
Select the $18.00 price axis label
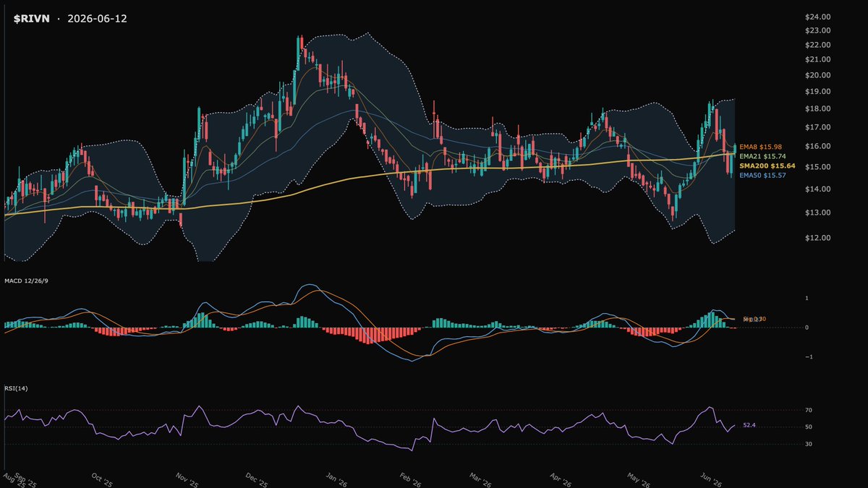pyautogui.click(x=819, y=109)
